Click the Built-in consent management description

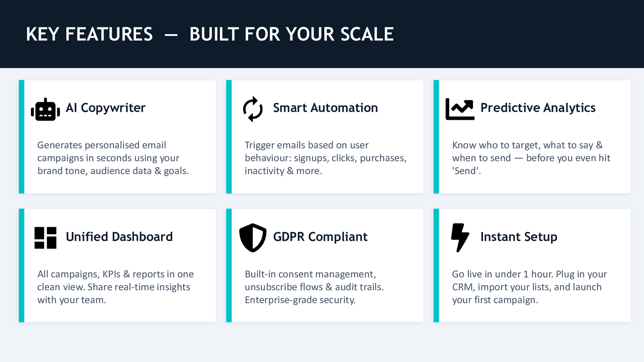(x=314, y=287)
